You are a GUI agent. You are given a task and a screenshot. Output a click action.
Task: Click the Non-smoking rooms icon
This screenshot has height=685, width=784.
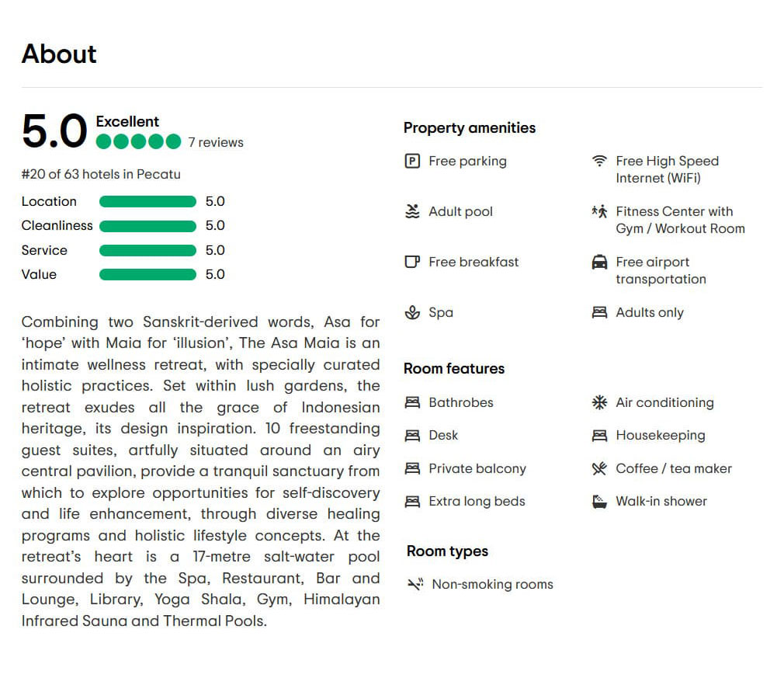click(x=415, y=585)
